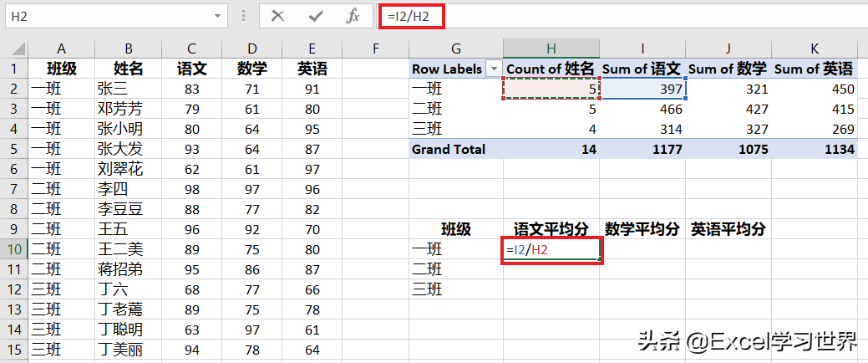Select column F header
The height and width of the screenshot is (363, 868).
(x=376, y=49)
